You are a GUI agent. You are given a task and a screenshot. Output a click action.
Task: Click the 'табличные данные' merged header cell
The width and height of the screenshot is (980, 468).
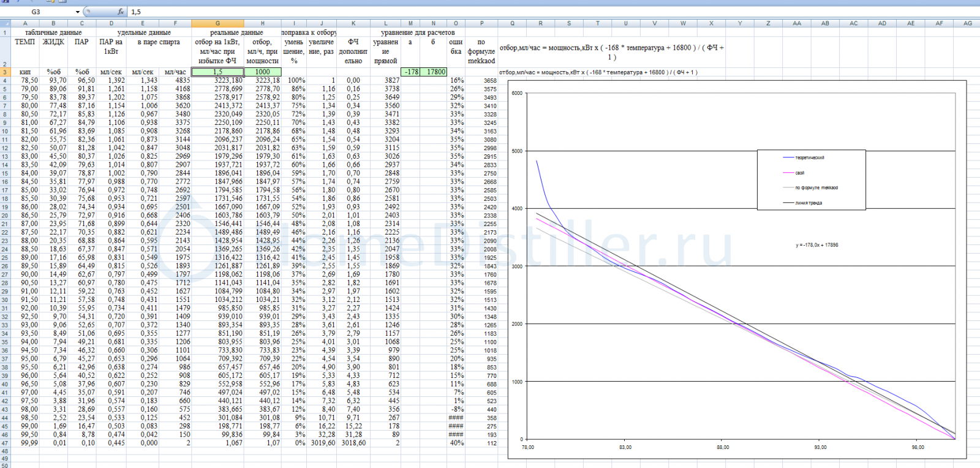click(53, 32)
